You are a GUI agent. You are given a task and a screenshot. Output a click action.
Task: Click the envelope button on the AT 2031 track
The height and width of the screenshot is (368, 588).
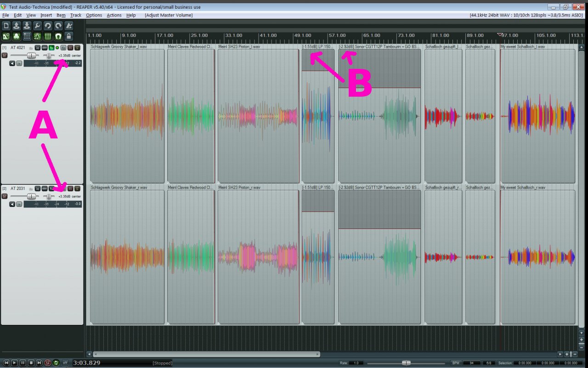(45, 189)
